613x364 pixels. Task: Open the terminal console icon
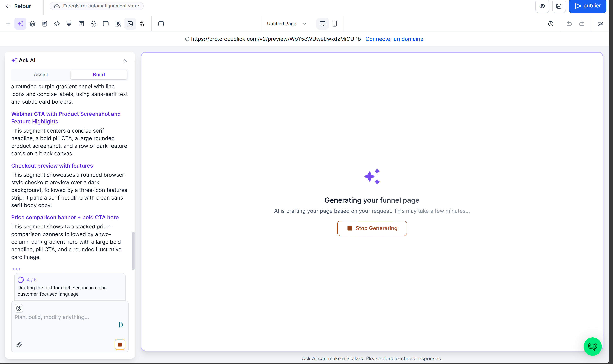point(130,24)
